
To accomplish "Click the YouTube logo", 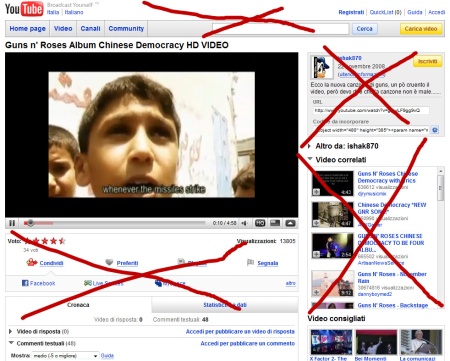I will click(24, 9).
